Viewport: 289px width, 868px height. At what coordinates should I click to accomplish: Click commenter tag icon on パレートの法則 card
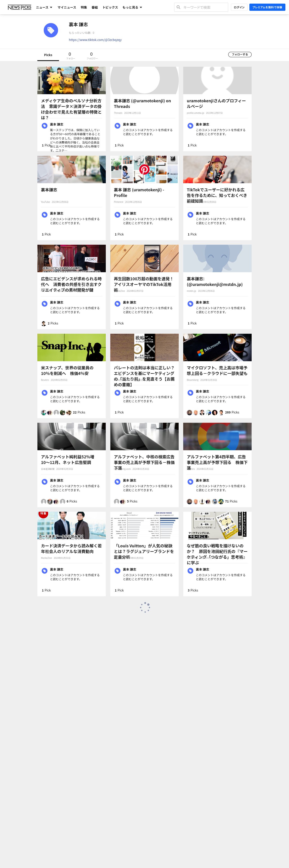tap(117, 393)
